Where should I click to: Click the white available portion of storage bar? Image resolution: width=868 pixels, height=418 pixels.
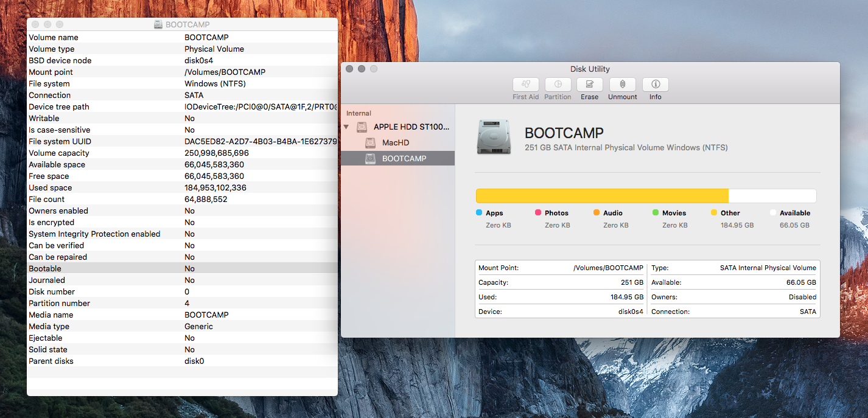pyautogui.click(x=772, y=196)
